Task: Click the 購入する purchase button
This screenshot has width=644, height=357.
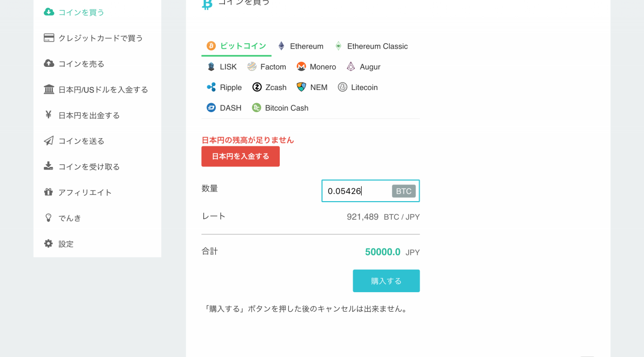Action: (386, 281)
